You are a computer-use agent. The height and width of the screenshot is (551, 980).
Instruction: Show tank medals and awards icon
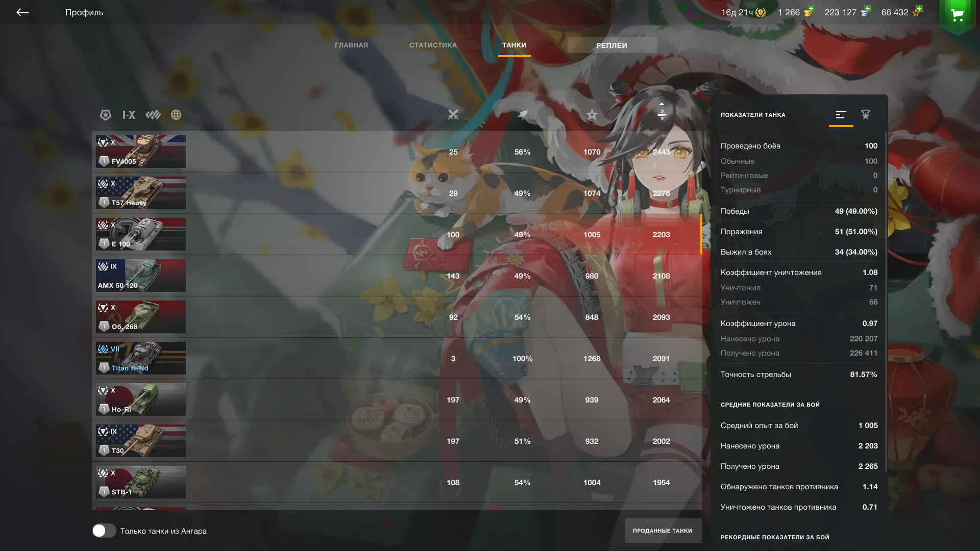pos(866,115)
